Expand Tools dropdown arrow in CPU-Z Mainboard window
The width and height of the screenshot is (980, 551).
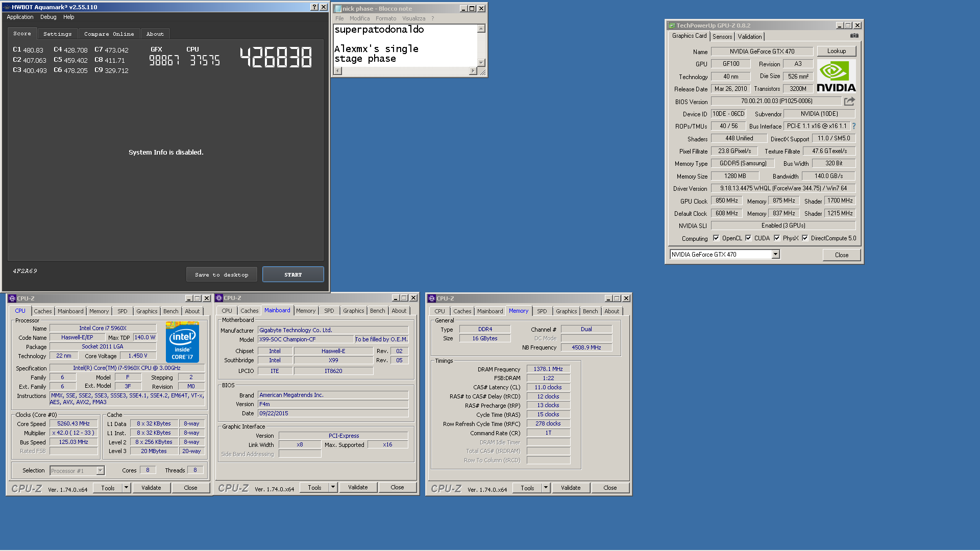[333, 487]
